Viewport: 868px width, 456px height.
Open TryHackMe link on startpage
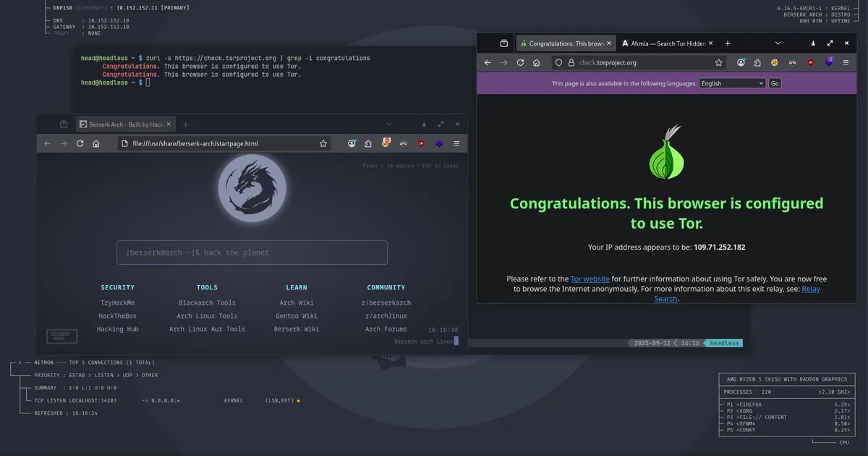point(117,303)
